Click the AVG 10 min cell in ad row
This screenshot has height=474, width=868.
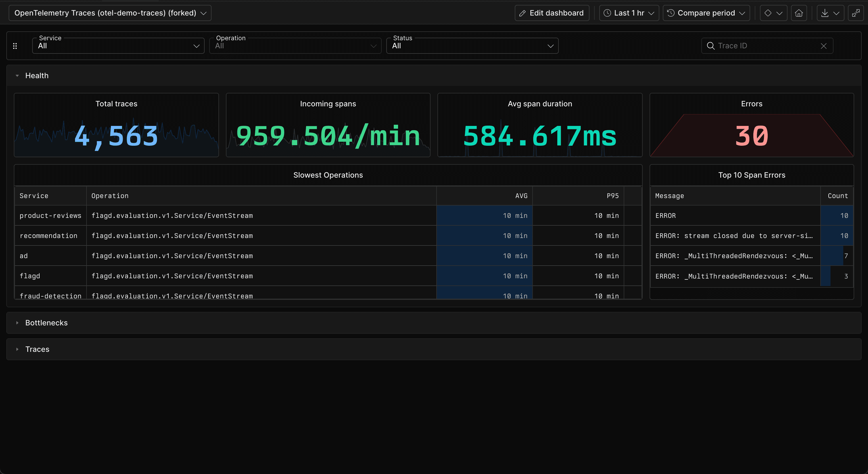coord(485,256)
